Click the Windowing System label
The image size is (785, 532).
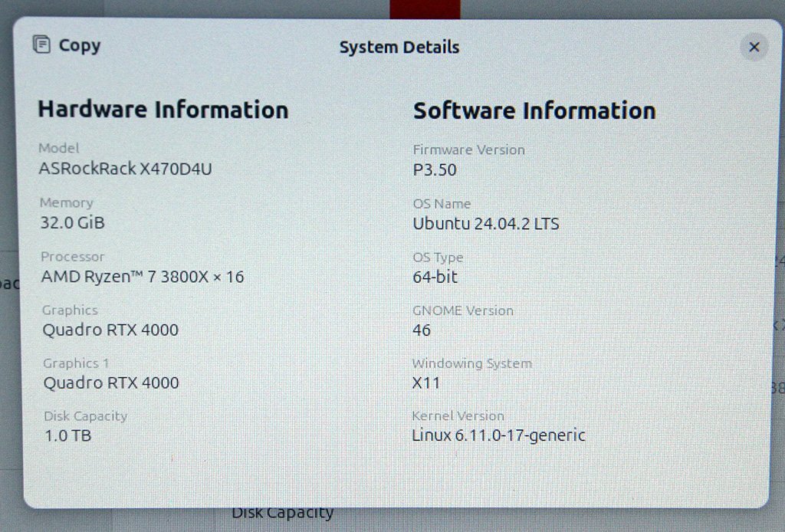coord(472,364)
